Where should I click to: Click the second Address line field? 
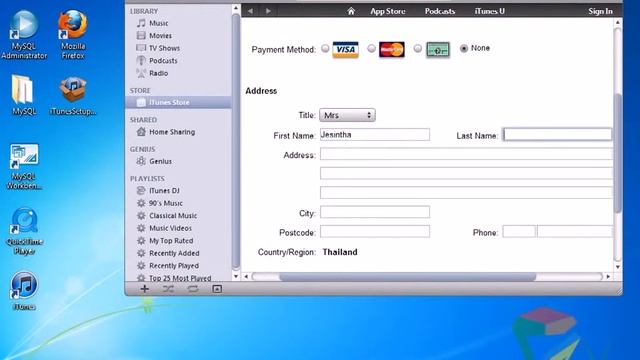click(467, 173)
